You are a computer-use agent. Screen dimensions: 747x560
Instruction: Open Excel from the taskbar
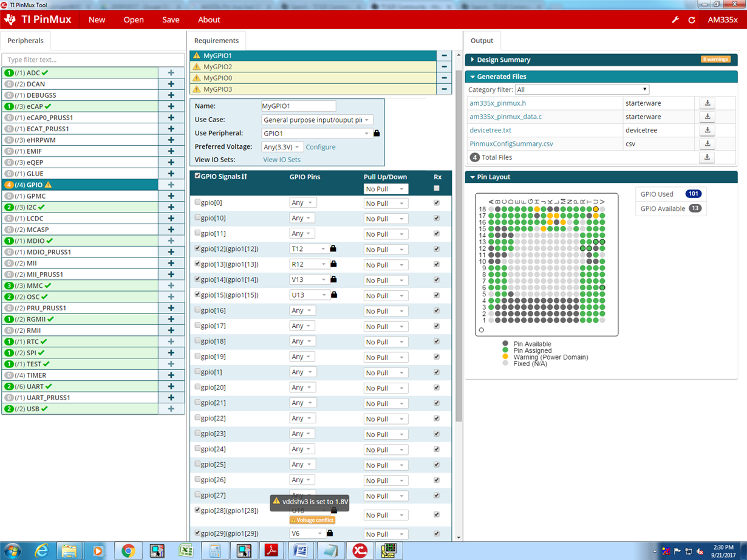tap(185, 550)
